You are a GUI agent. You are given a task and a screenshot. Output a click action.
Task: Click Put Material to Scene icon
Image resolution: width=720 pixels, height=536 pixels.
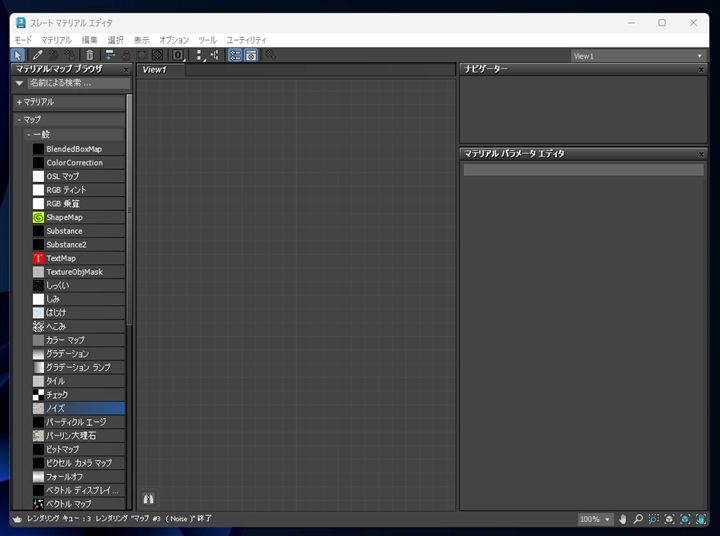pos(53,56)
